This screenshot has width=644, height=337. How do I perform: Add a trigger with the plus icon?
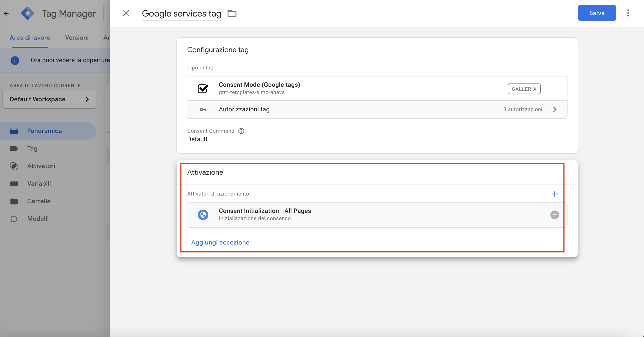click(555, 194)
